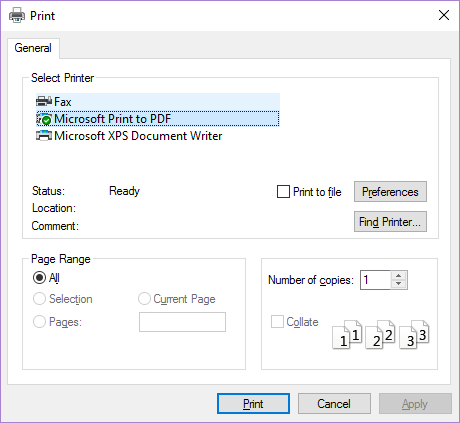This screenshot has height=423, width=460.
Task: Enable the Print to file checkbox
Action: pos(283,192)
